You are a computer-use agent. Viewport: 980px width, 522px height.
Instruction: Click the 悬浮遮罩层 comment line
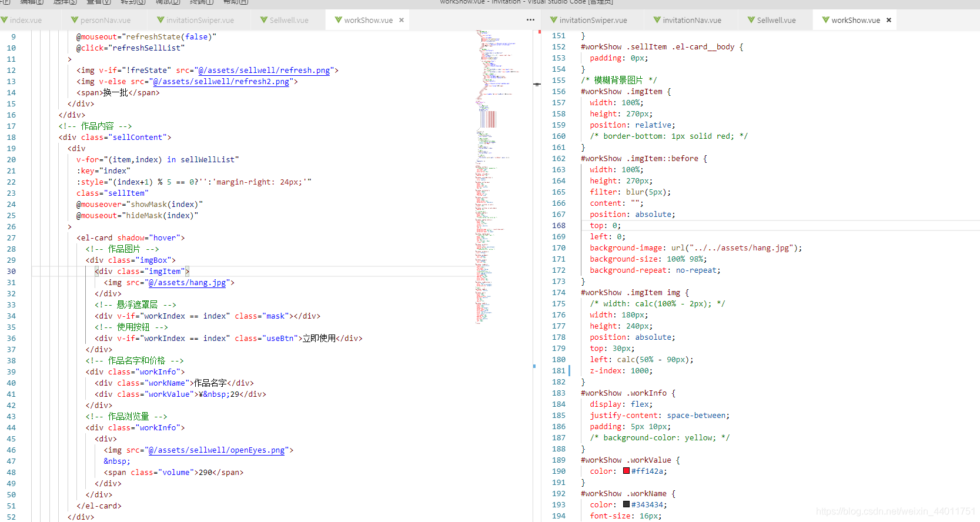point(135,305)
